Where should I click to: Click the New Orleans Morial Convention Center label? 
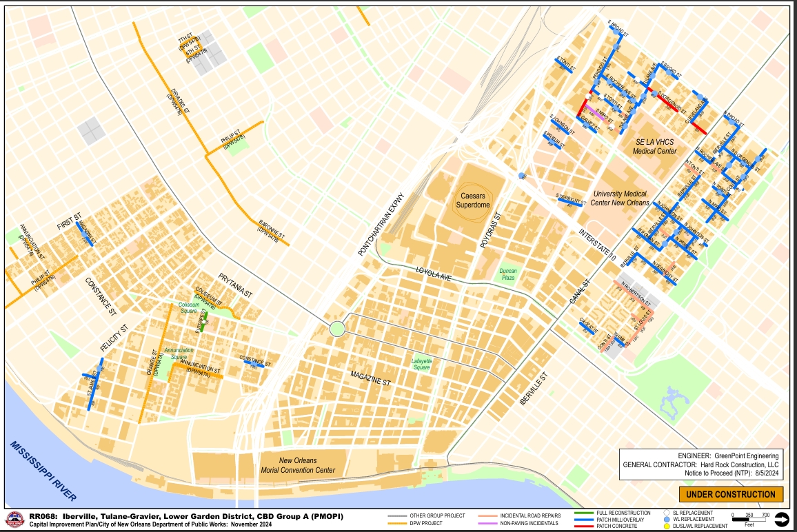click(298, 465)
